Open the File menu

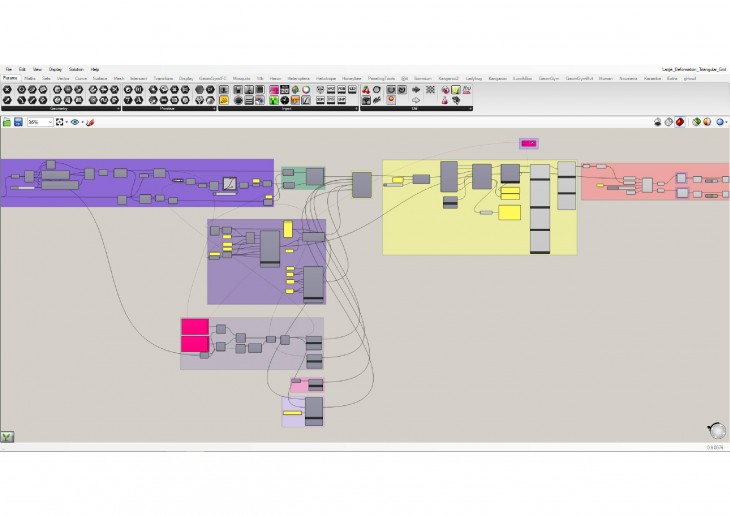(x=8, y=69)
